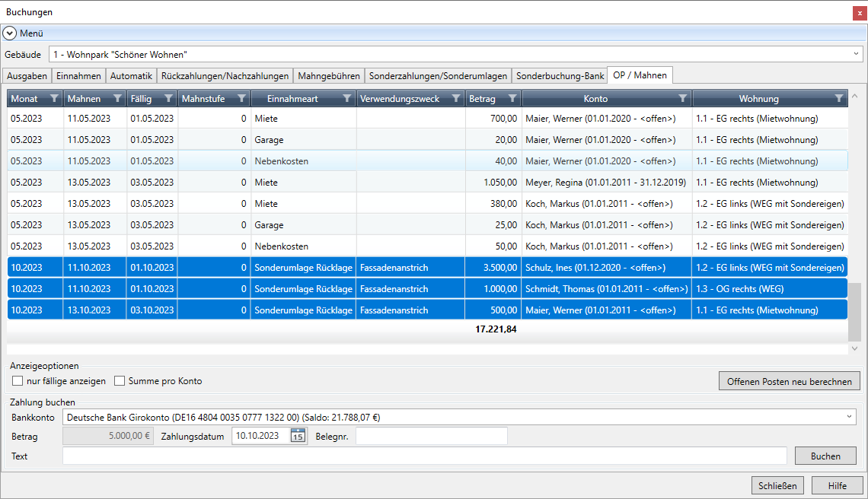868x499 pixels.
Task: Click the total sum 17.221,84
Action: [x=496, y=329]
